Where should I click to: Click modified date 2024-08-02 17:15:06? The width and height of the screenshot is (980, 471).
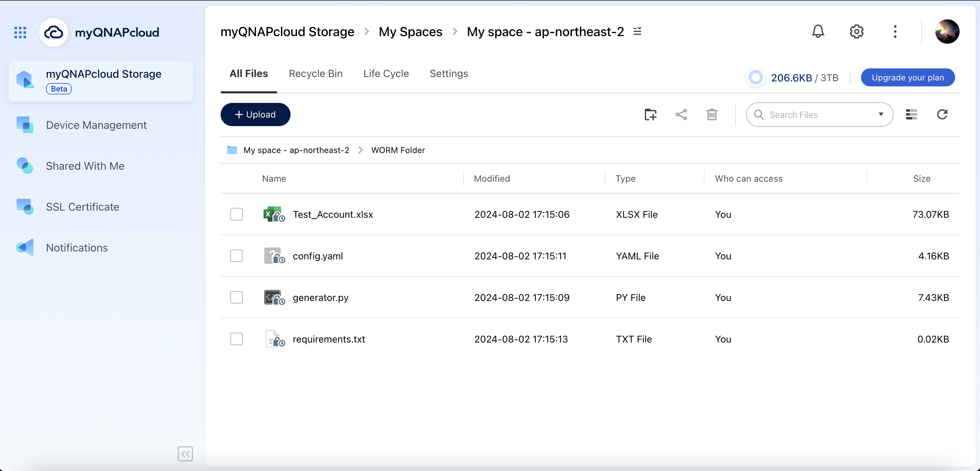tap(522, 214)
